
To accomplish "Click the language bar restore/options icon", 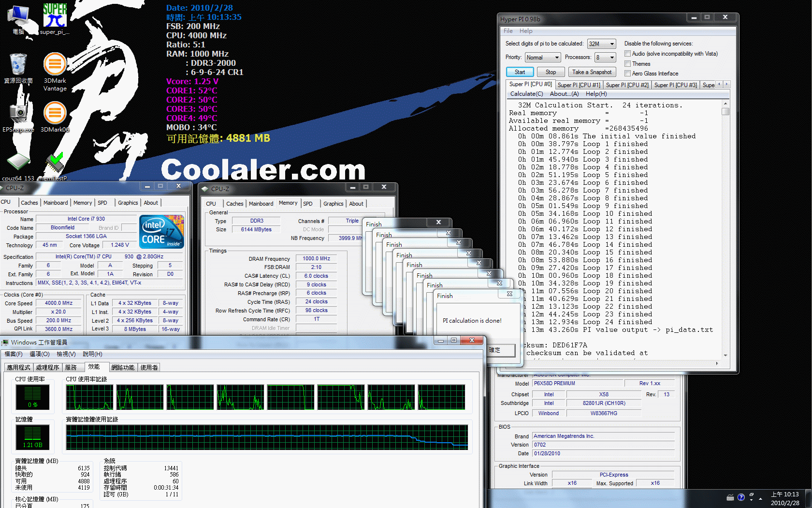I will click(751, 495).
